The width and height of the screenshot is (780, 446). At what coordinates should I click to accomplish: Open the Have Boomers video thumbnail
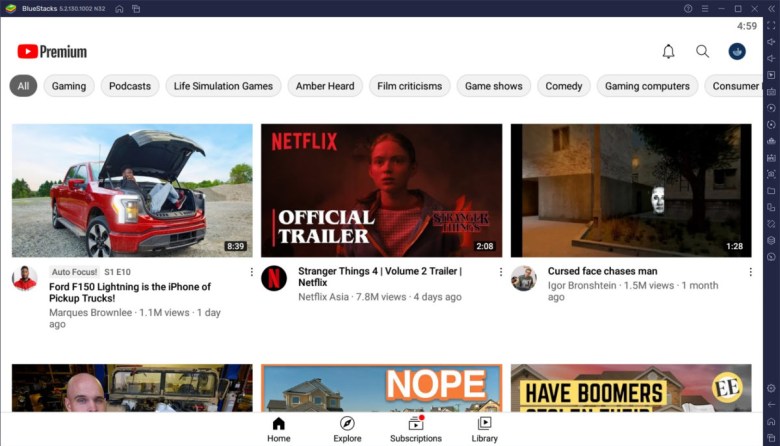click(x=631, y=388)
